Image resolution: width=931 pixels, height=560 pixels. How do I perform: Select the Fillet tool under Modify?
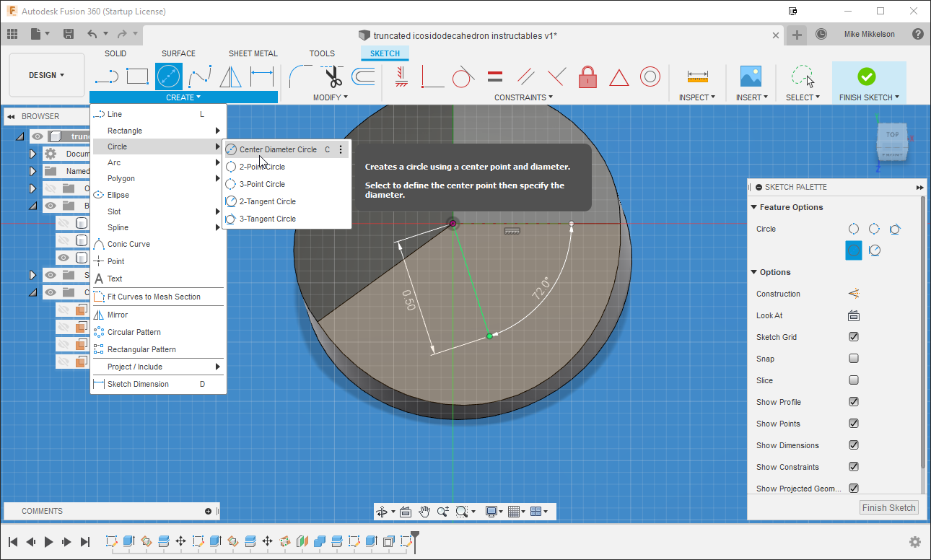click(x=300, y=76)
